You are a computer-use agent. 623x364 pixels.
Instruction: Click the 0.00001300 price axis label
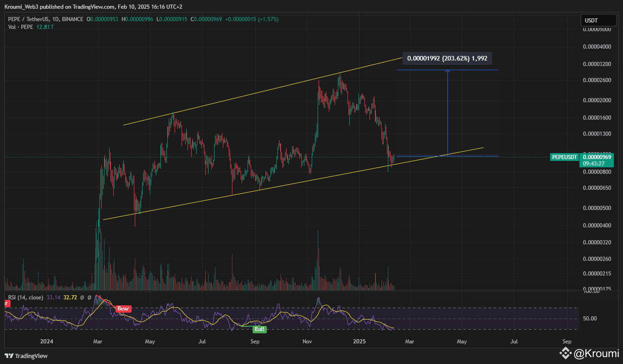pyautogui.click(x=597, y=134)
